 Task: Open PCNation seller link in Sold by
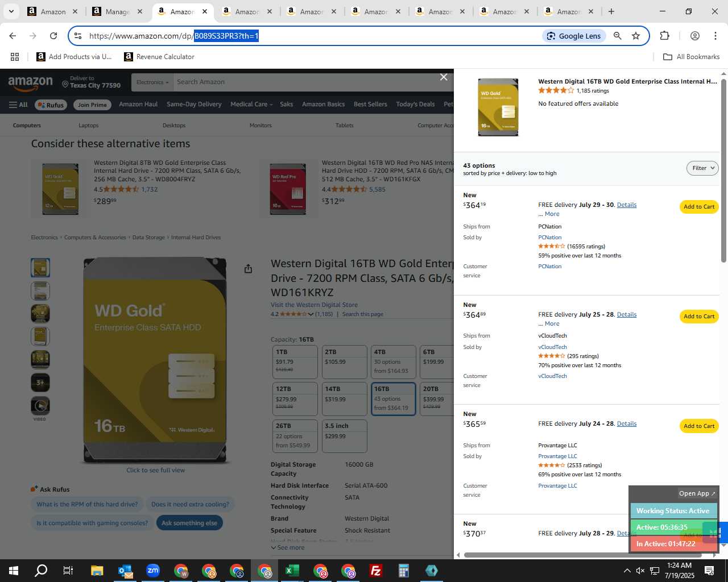pyautogui.click(x=550, y=238)
